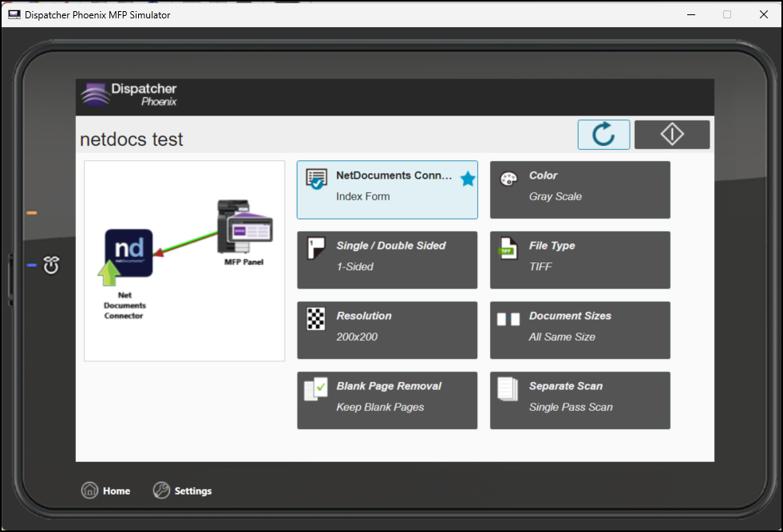Viewport: 783px width, 532px height.
Task: Click the Dispatcher Phoenix logo
Action: [129, 95]
